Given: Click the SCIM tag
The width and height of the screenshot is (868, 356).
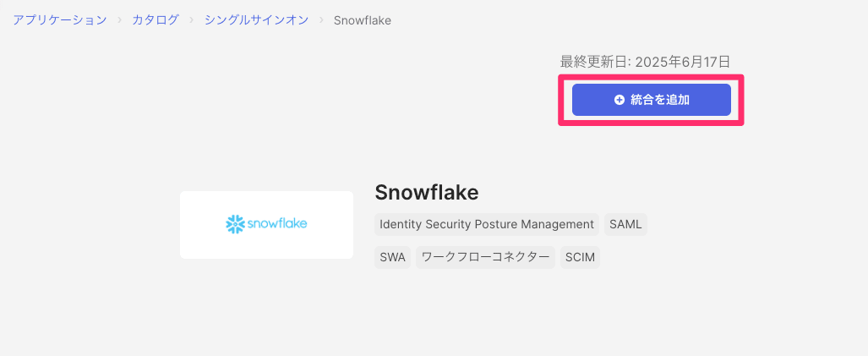Looking at the screenshot, I should coord(580,257).
